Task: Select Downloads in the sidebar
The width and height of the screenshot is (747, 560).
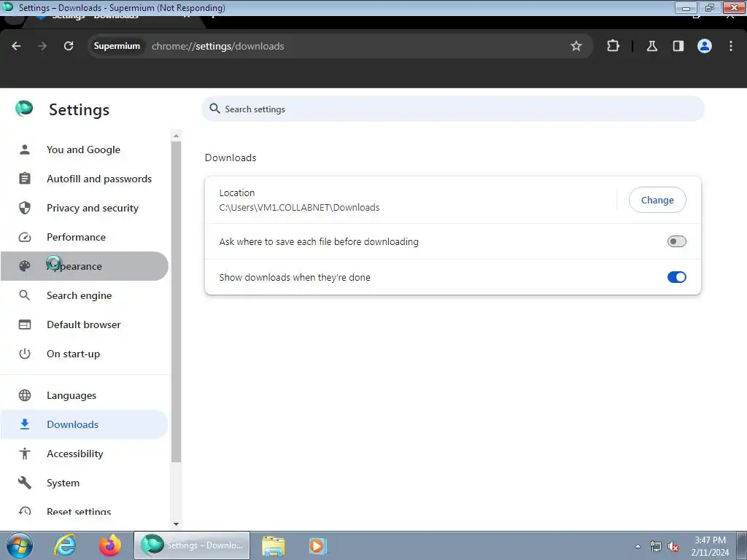Action: [84, 424]
